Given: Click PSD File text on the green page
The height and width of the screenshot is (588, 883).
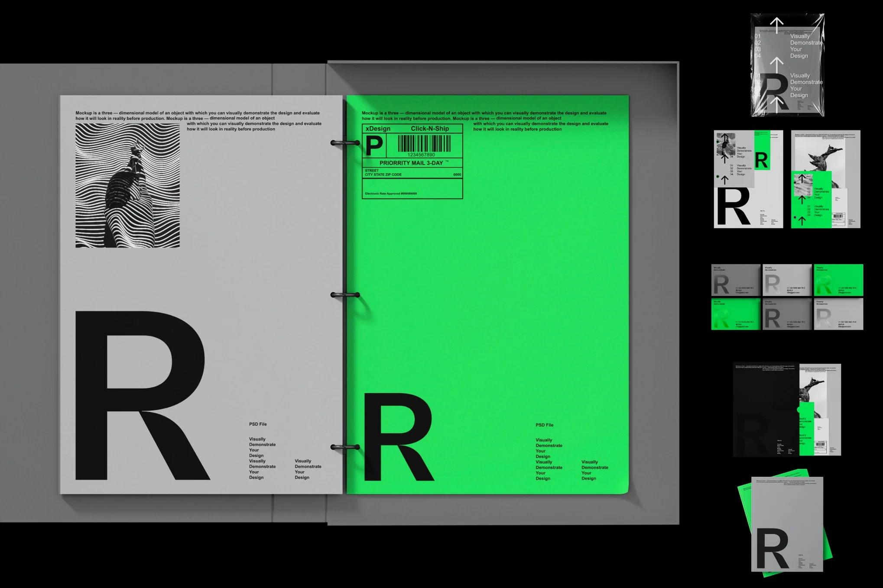Looking at the screenshot, I should 544,425.
